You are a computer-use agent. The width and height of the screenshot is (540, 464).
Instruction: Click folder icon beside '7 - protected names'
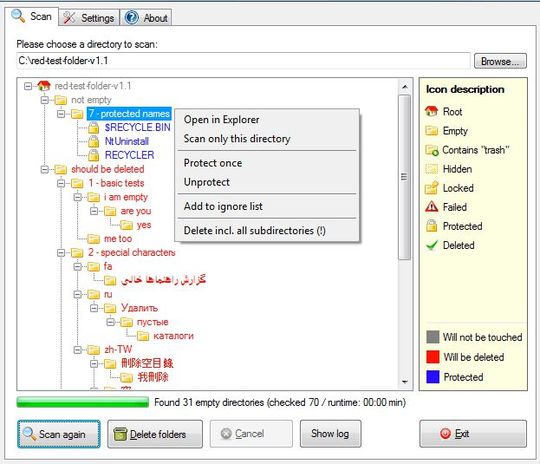(x=77, y=114)
